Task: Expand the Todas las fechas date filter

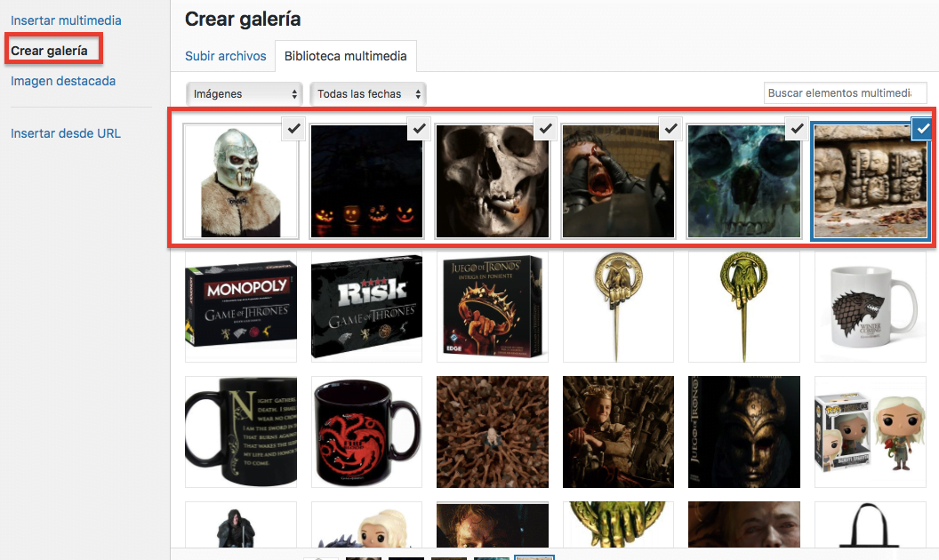Action: tap(368, 94)
